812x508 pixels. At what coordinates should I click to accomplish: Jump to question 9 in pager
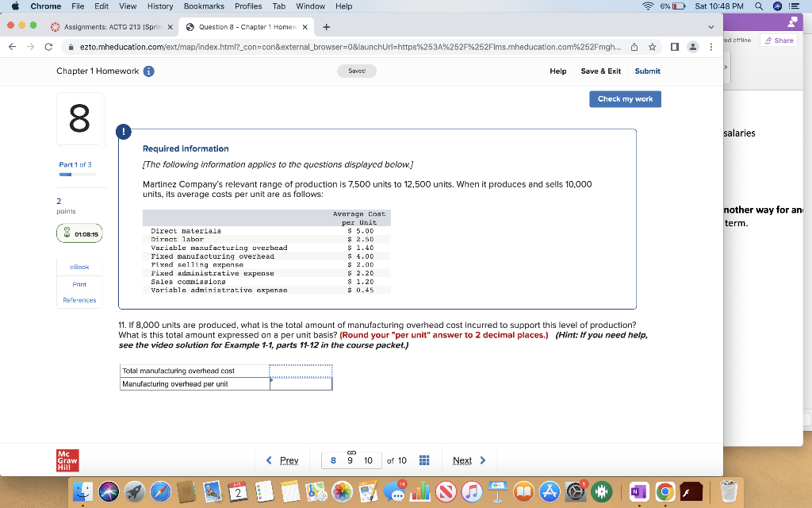pos(350,460)
